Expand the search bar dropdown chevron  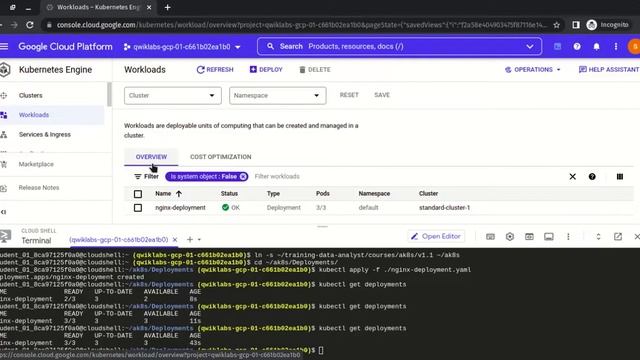[x=529, y=47]
